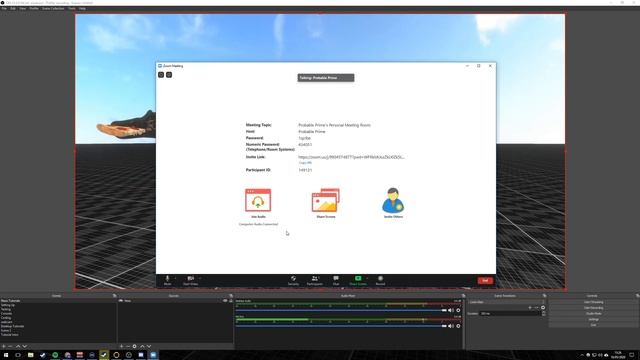Open the Participants panel in Zoom
The width and height of the screenshot is (640, 360).
[x=314, y=280]
